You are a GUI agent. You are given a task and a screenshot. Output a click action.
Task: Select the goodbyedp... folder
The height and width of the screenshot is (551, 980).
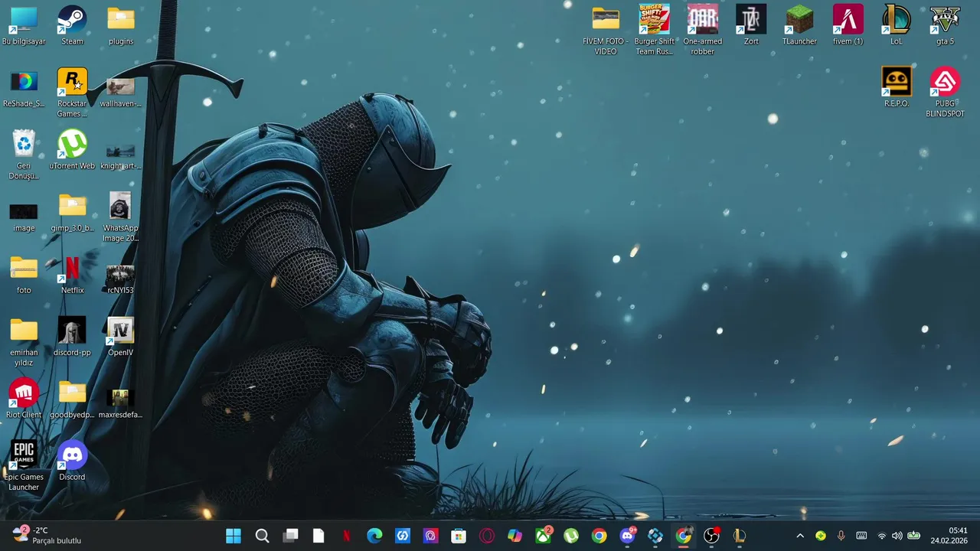72,399
